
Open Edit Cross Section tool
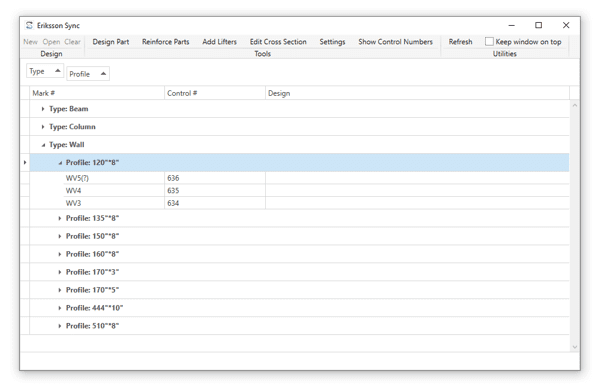click(278, 42)
